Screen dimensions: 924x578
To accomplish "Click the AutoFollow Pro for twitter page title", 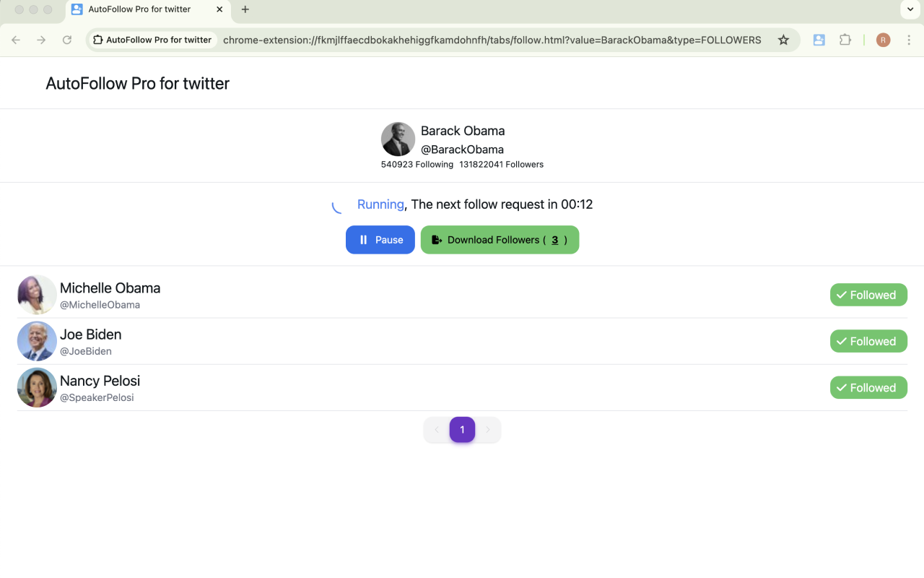I will pyautogui.click(x=137, y=83).
